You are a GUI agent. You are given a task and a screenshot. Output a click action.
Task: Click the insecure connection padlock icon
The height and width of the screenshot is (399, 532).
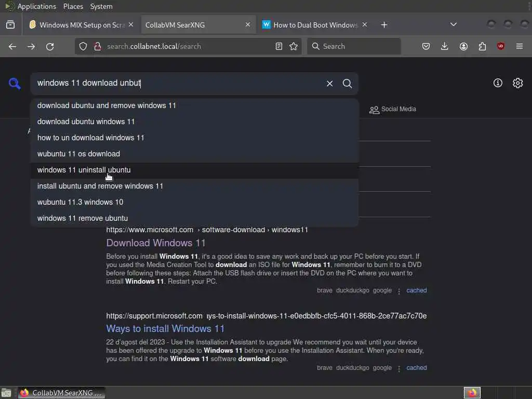[98, 46]
